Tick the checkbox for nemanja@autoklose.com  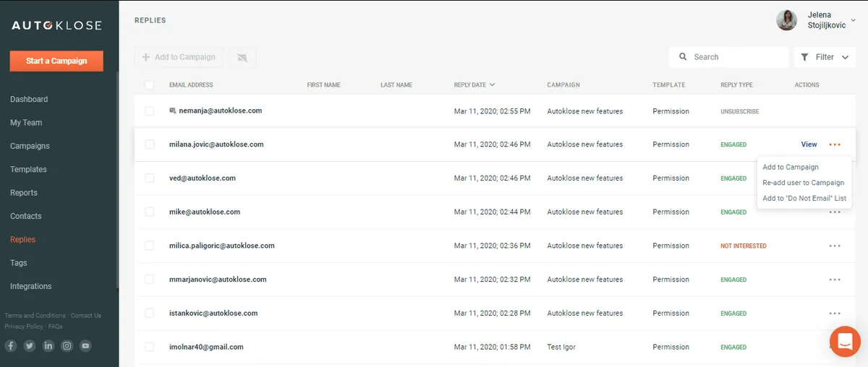coord(150,111)
